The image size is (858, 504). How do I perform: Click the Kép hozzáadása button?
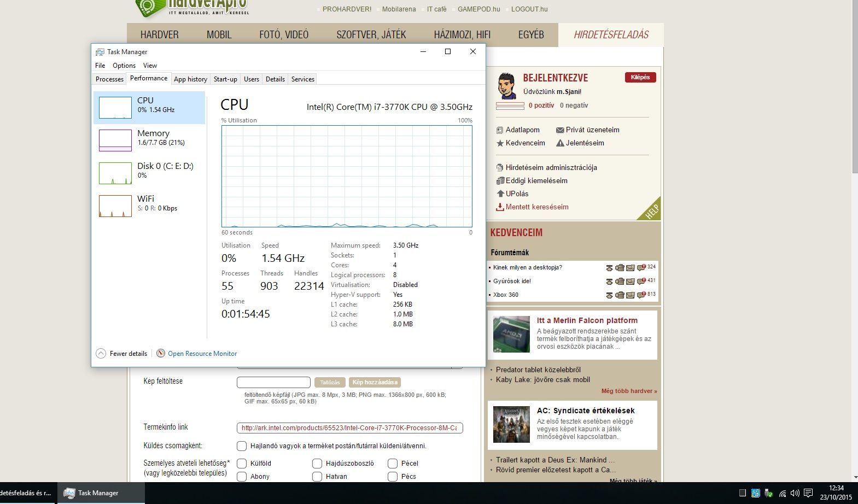(375, 383)
